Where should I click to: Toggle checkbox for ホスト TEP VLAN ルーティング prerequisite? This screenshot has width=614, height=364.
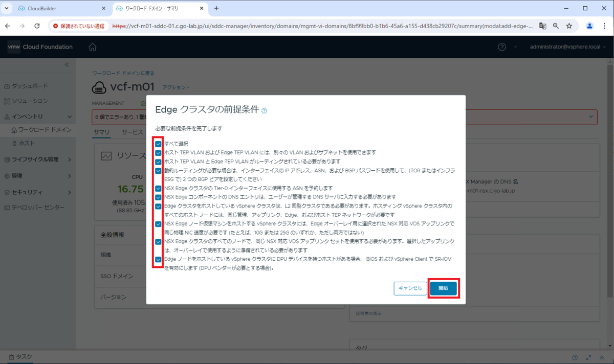[x=158, y=162]
